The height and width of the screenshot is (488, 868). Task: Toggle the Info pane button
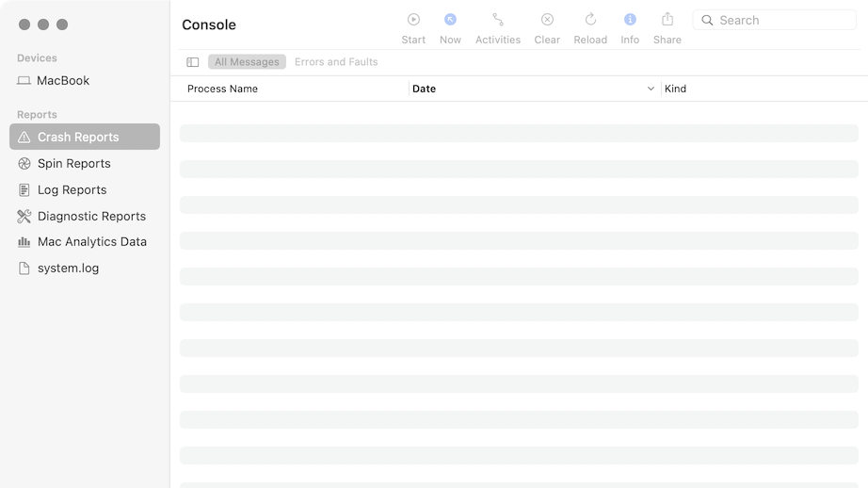pyautogui.click(x=630, y=20)
